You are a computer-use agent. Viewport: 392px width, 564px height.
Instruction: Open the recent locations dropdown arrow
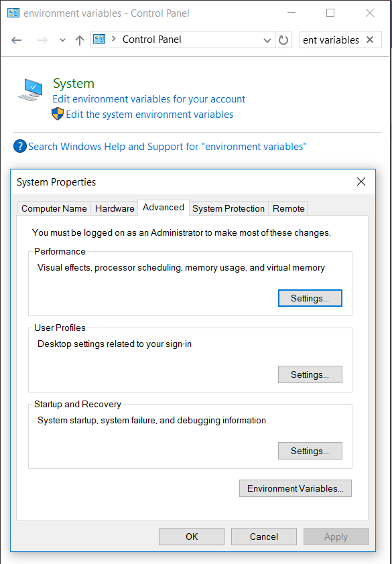pyautogui.click(x=62, y=40)
